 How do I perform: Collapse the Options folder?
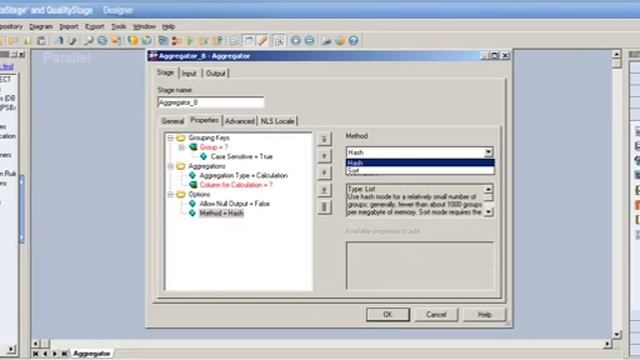[x=171, y=195]
